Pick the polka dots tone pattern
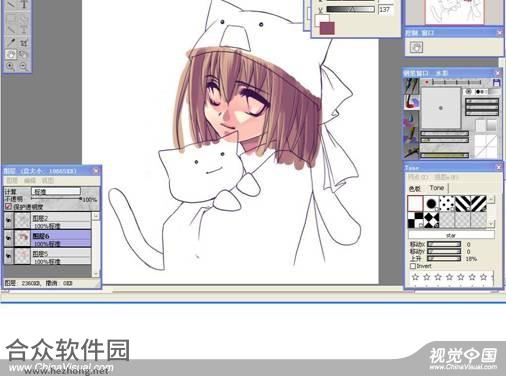This screenshot has height=376, width=506. click(x=447, y=203)
